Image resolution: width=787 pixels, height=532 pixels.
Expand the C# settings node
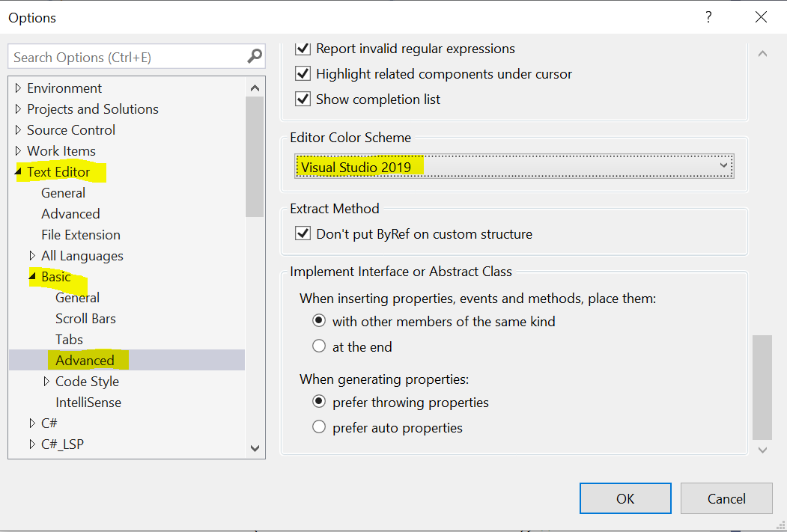tap(31, 423)
